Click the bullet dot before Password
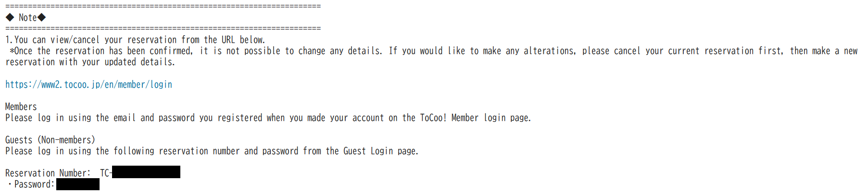 (x=10, y=184)
